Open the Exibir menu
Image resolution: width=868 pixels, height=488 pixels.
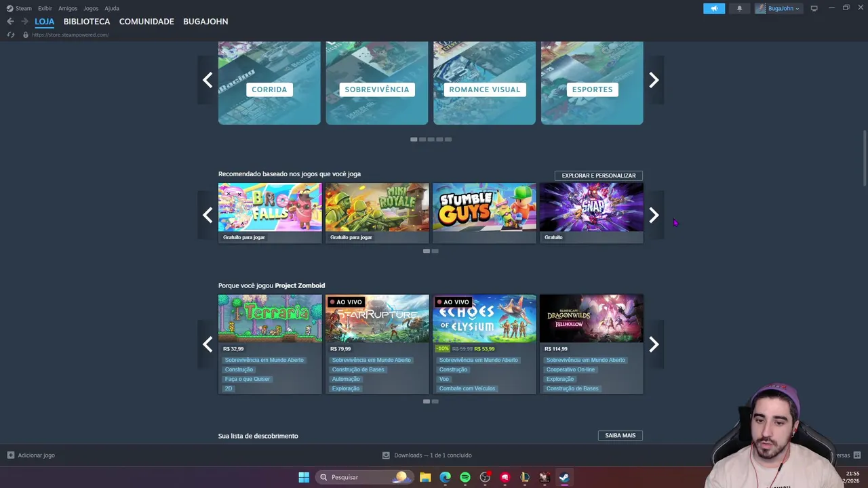tap(45, 8)
